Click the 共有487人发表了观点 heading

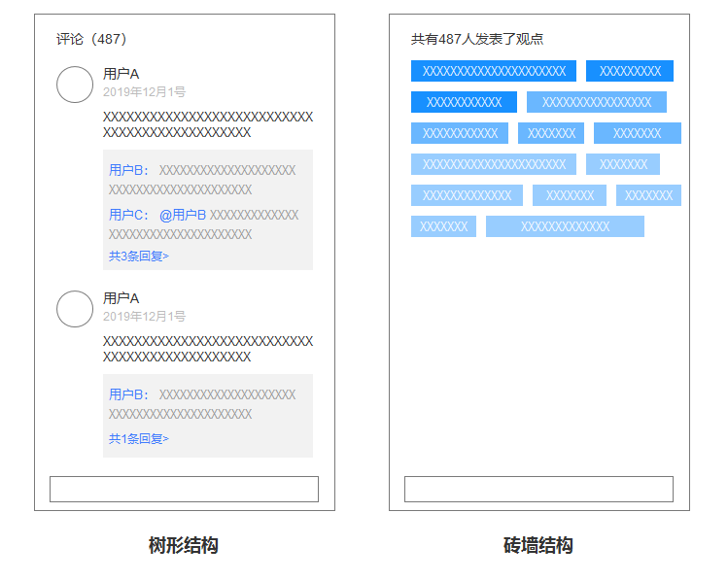tap(477, 39)
